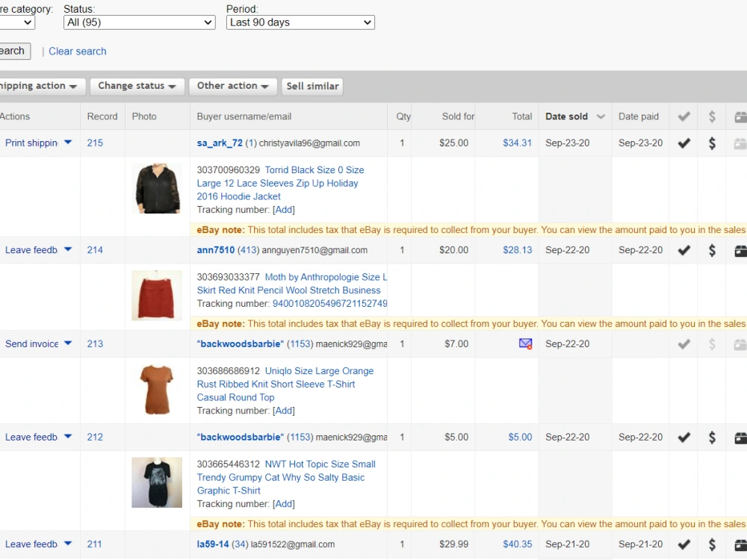The height and width of the screenshot is (560, 747).
Task: Open the orange ribbed t-shirt thumbnail
Action: click(157, 389)
